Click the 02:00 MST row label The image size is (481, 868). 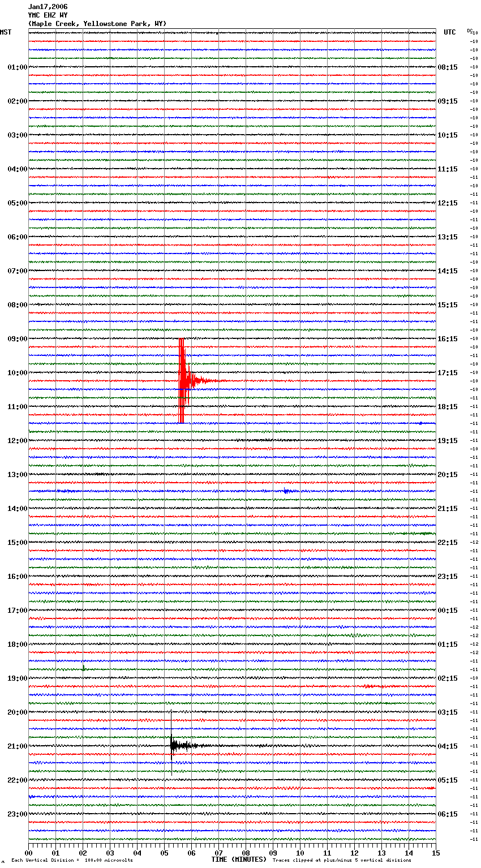point(17,101)
